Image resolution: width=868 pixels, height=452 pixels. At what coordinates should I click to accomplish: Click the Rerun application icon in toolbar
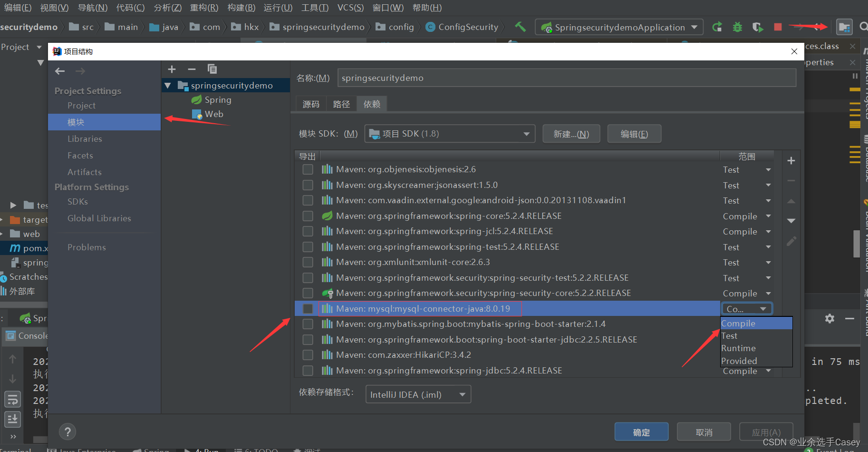717,27
